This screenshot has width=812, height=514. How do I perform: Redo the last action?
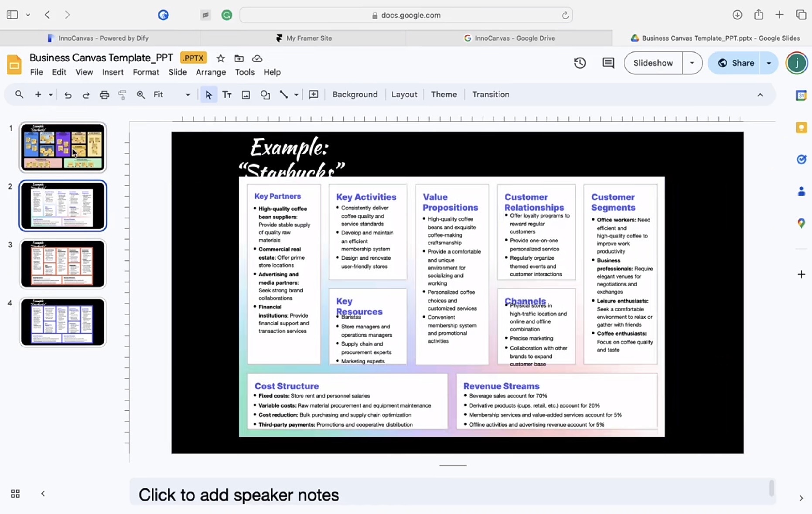[x=86, y=95]
